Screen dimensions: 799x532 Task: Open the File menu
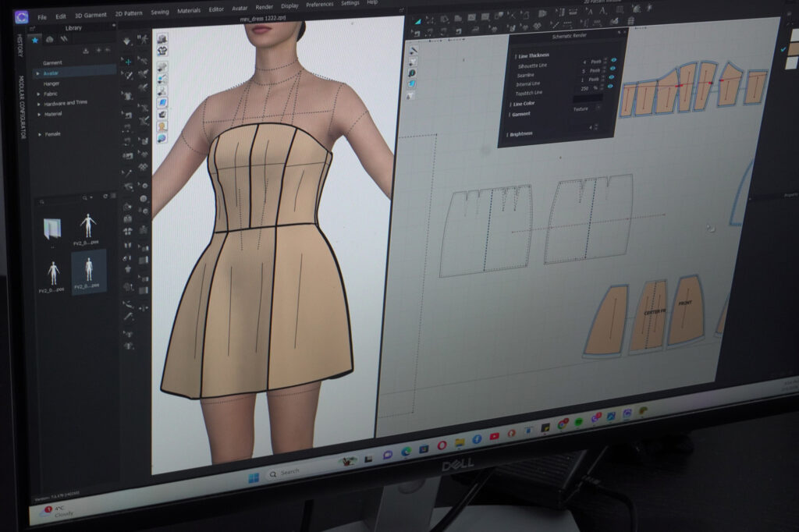tap(42, 17)
